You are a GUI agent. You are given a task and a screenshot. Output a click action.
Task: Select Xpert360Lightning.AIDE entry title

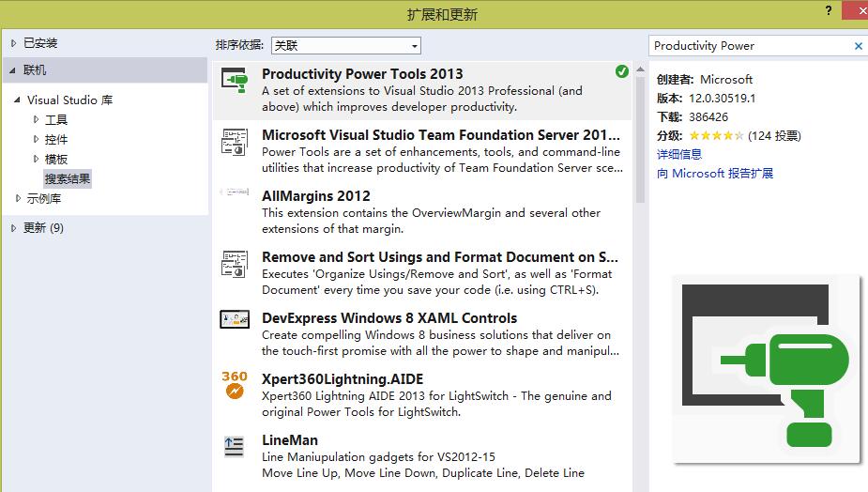tap(343, 379)
